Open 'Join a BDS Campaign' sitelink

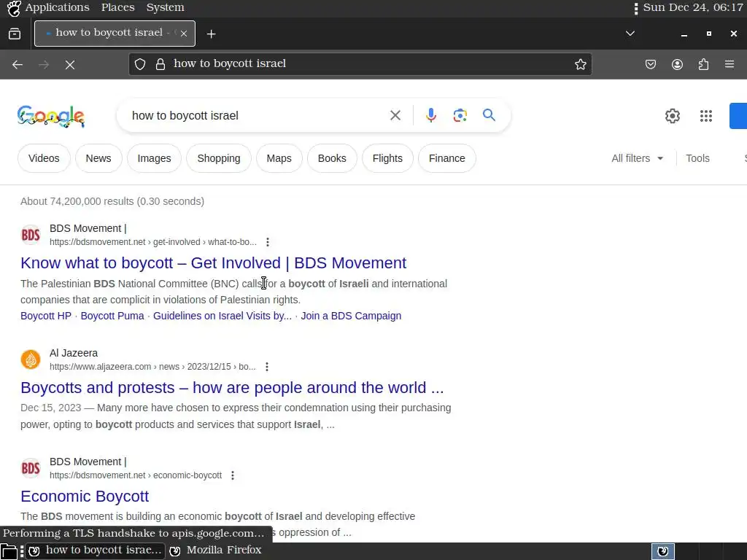351,316
